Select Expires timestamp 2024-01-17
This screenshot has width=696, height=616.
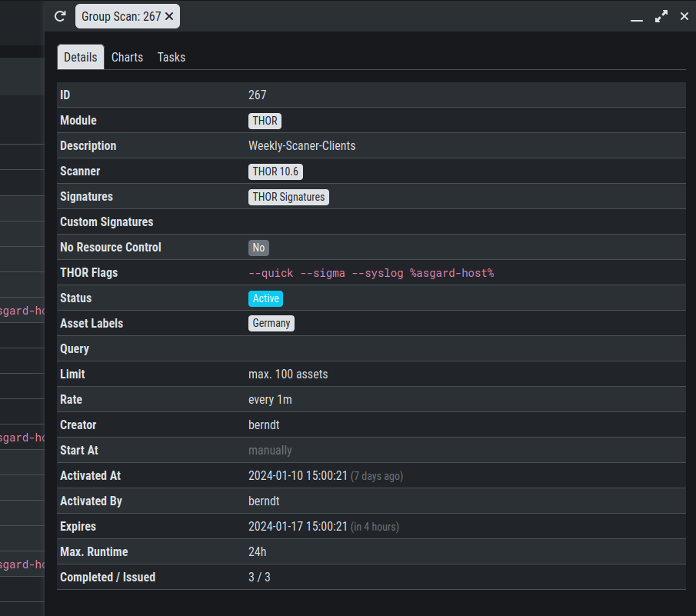[x=298, y=526]
